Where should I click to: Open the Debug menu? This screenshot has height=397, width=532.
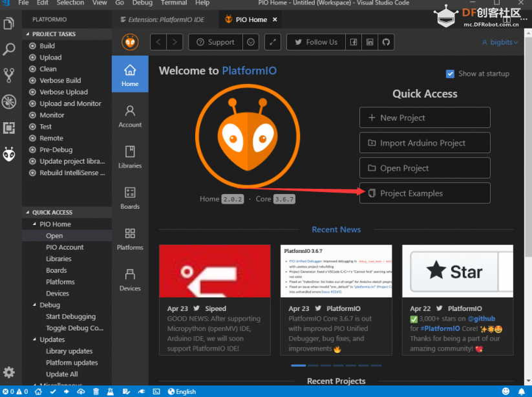tap(142, 3)
